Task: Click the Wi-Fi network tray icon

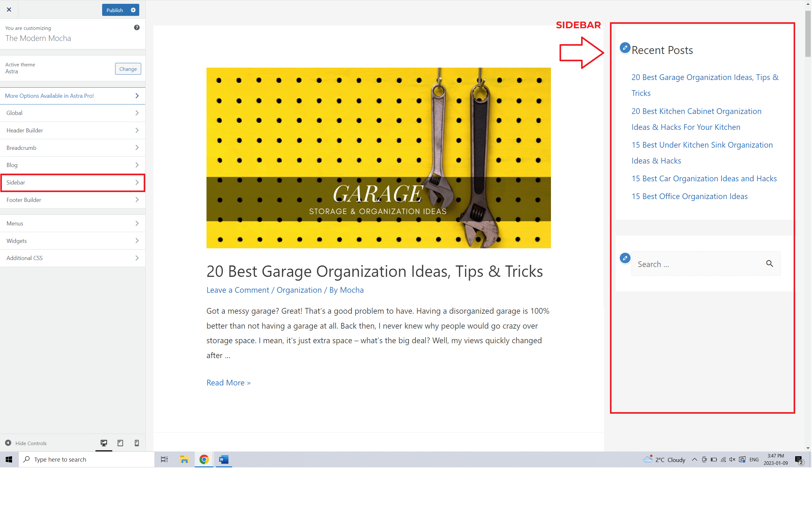Action: (724, 460)
